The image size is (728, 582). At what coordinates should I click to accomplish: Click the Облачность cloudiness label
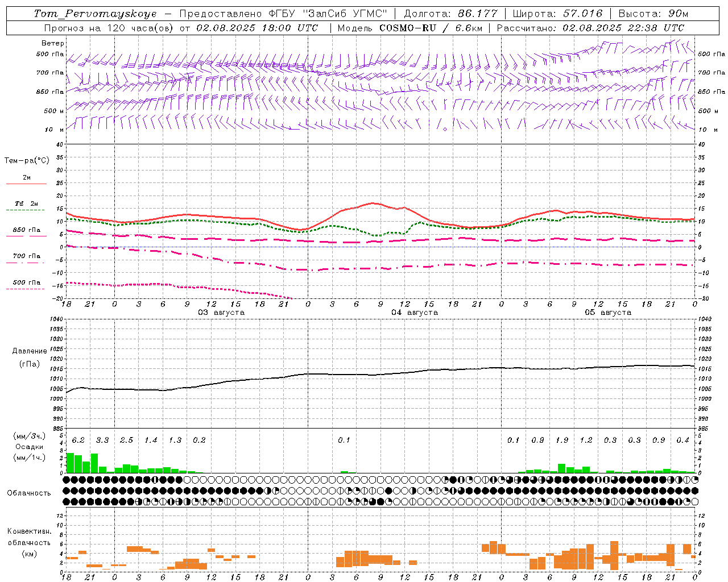coord(29,493)
